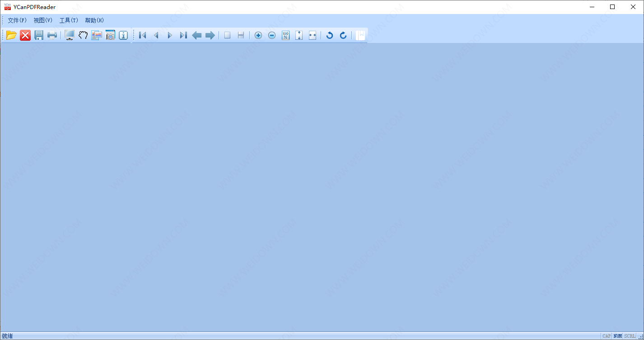Viewport: 644px width, 340px height.
Task: Click the NUM status bar indicator
Action: tap(617, 336)
